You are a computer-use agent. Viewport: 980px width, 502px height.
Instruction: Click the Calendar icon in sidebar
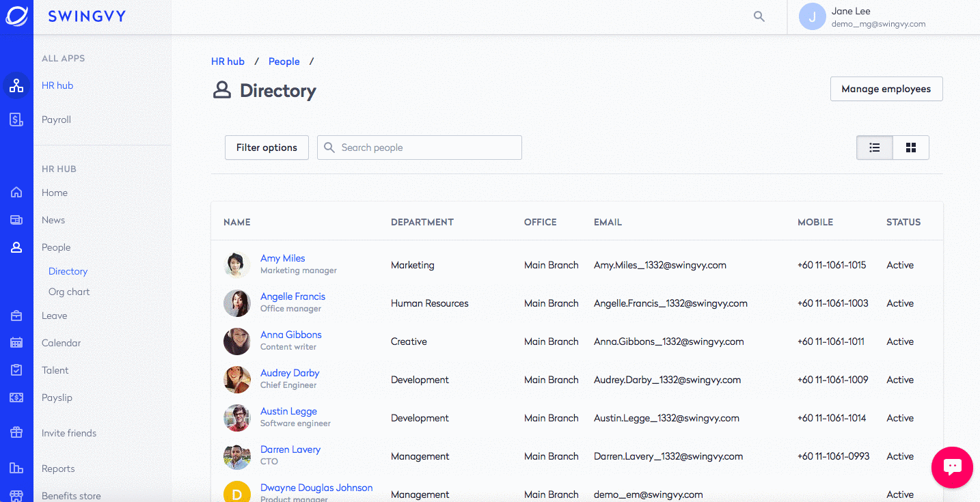coord(16,343)
